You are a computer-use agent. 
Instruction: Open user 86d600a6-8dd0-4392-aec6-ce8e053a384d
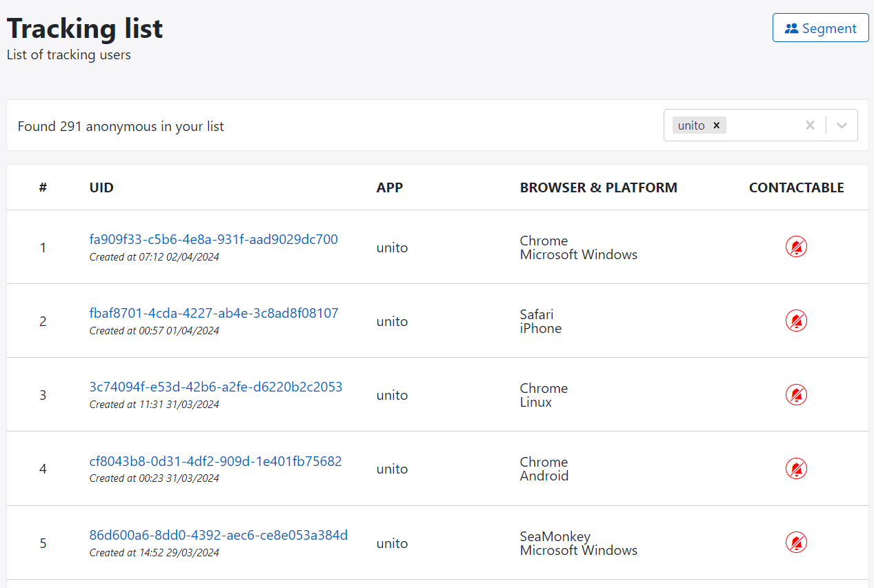[218, 535]
